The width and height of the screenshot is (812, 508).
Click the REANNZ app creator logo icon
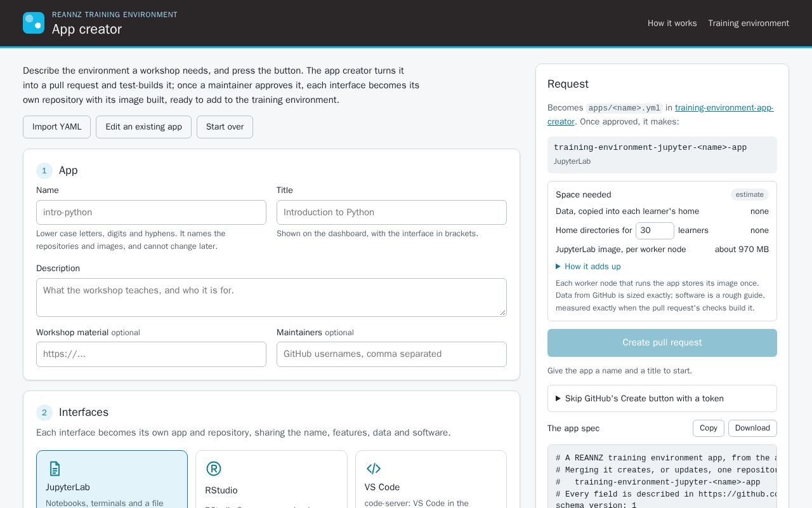tap(34, 23)
